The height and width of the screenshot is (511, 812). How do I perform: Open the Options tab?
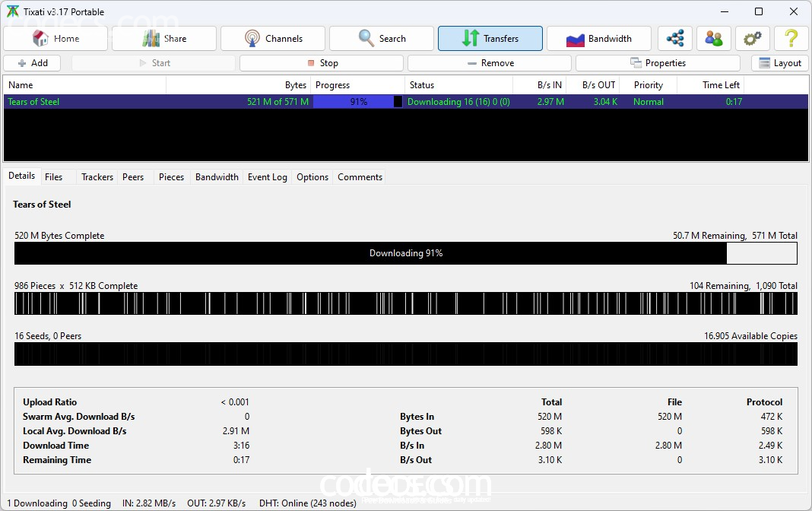click(x=312, y=177)
